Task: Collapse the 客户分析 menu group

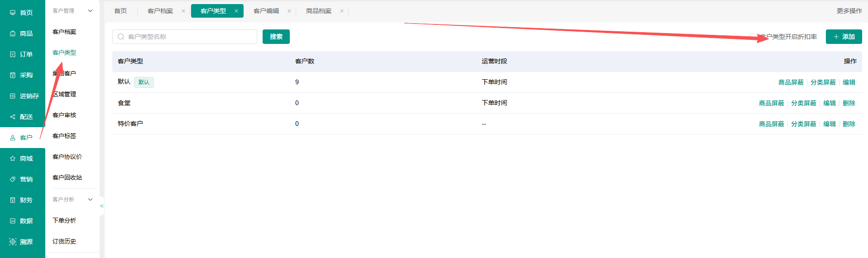Action: [72, 200]
